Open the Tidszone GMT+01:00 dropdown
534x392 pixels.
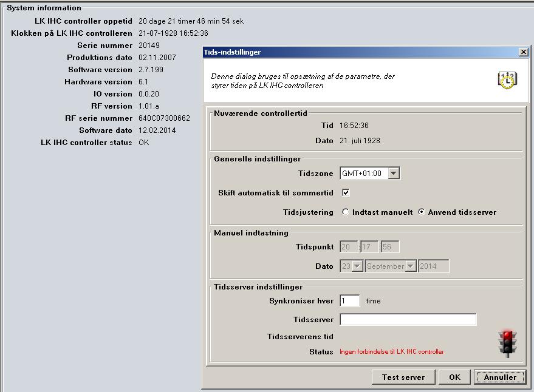tap(394, 174)
